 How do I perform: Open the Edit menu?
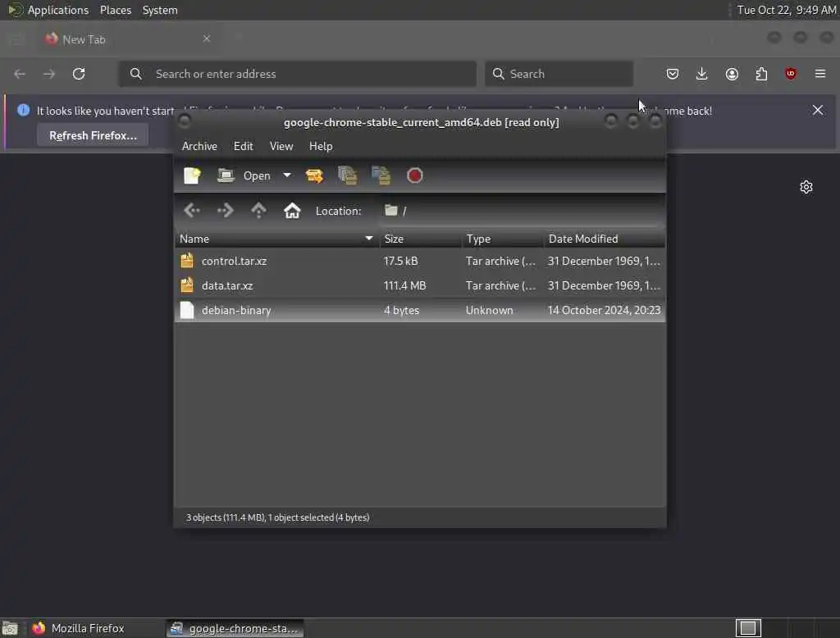pos(243,146)
